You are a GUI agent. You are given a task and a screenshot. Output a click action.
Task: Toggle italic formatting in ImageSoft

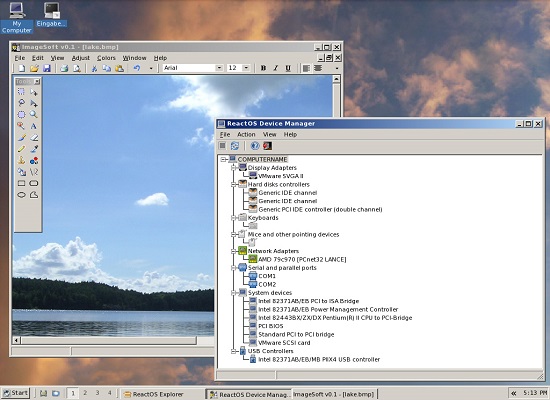275,68
